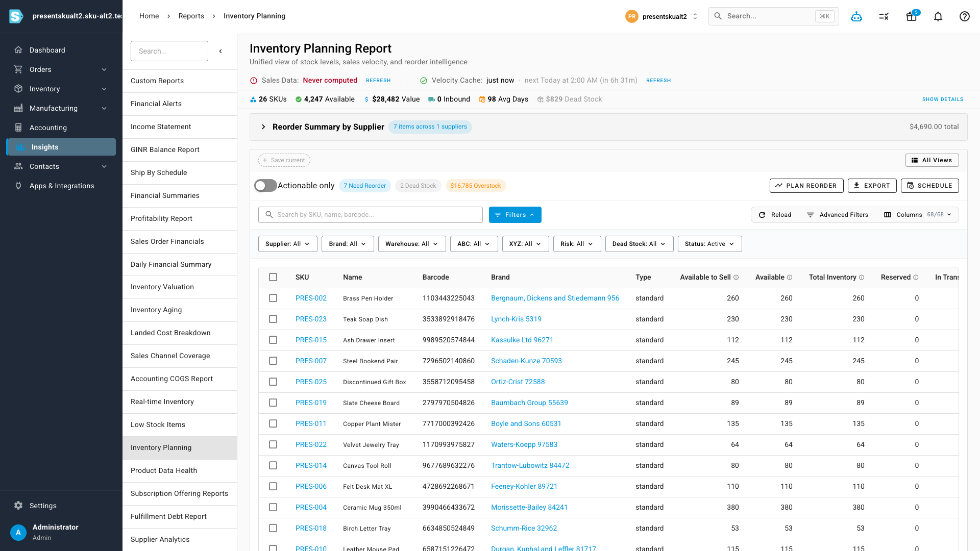980x551 pixels.
Task: Open the gift box updates icon
Action: (912, 16)
